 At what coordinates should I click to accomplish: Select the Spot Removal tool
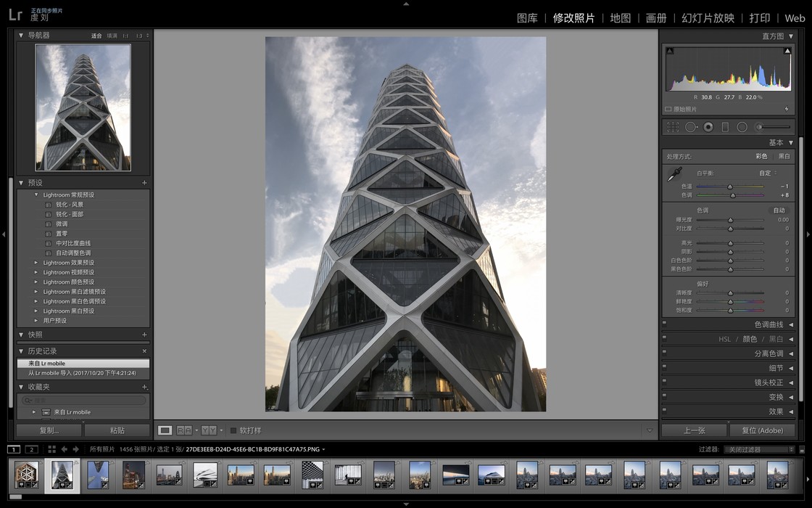[x=691, y=127]
